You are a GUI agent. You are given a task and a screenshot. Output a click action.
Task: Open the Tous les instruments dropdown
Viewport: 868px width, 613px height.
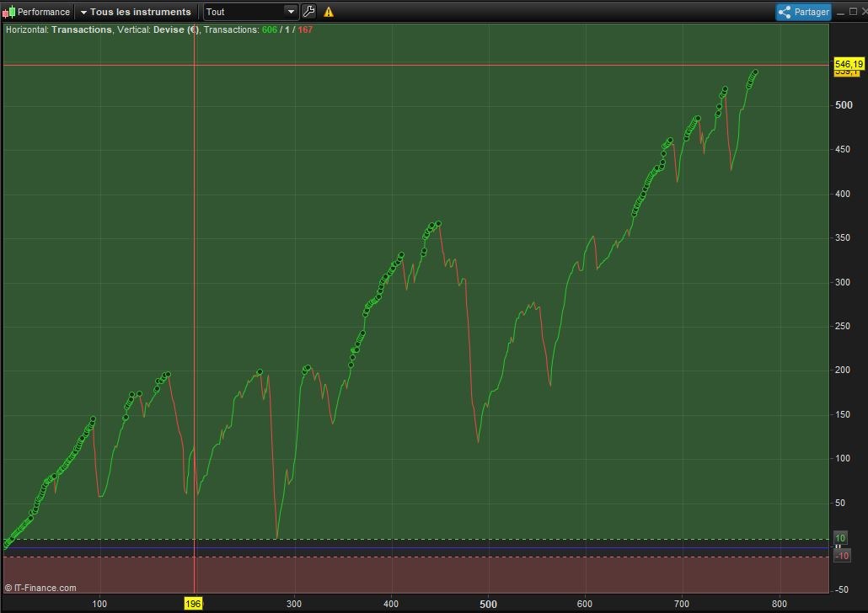pos(136,12)
